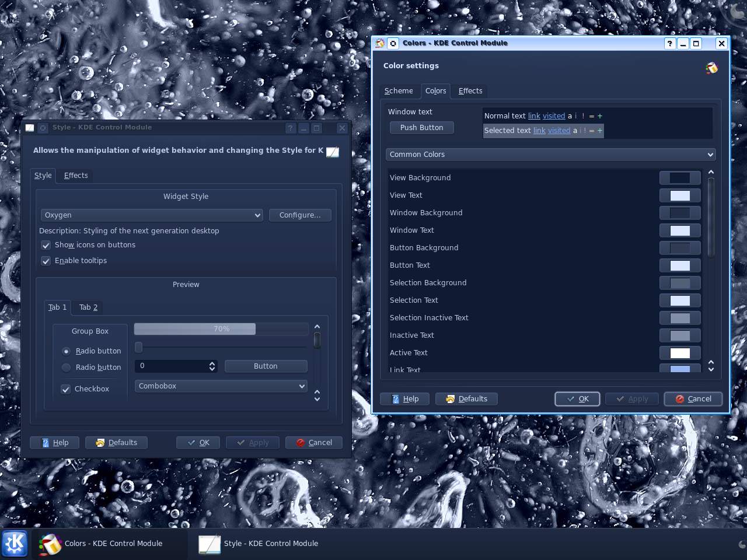
Task: Click Cancel in the Style window
Action: [314, 443]
